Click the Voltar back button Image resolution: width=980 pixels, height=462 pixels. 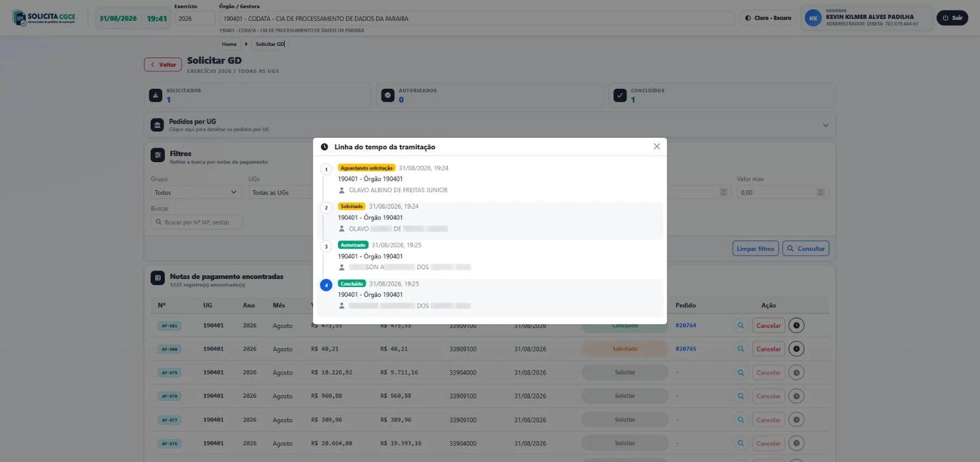[163, 65]
